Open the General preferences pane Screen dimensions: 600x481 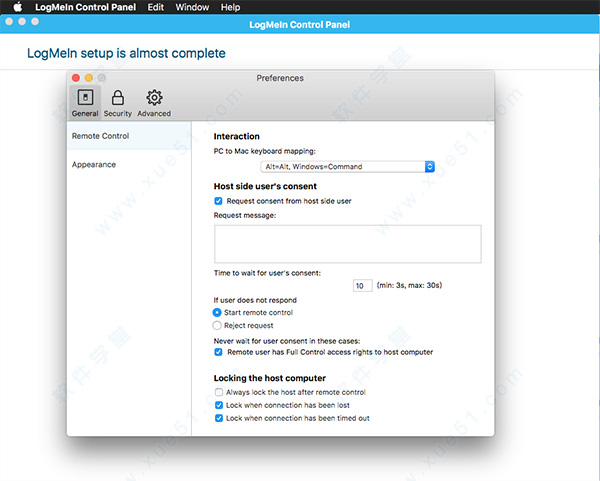pyautogui.click(x=85, y=103)
